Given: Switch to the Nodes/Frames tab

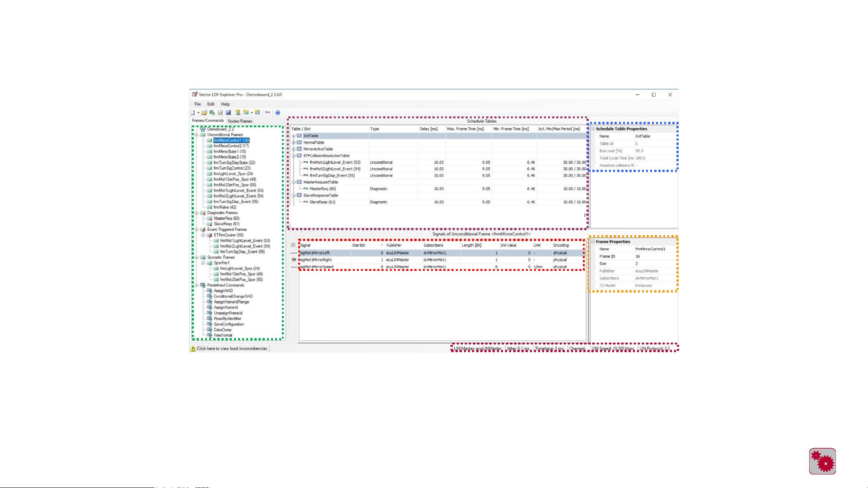Looking at the screenshot, I should pyautogui.click(x=240, y=121).
